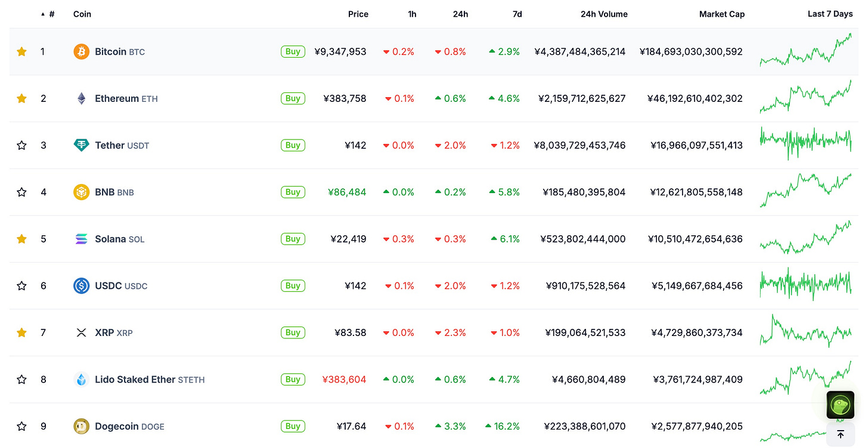View USDC 7-day sparkline chart
This screenshot has width=868, height=448.
pyautogui.click(x=806, y=284)
